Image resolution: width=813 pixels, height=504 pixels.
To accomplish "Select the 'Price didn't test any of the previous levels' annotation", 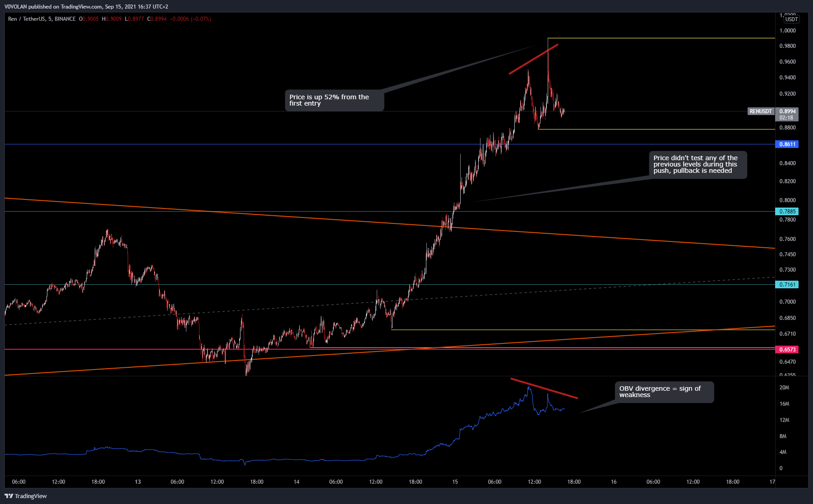I will 698,165.
